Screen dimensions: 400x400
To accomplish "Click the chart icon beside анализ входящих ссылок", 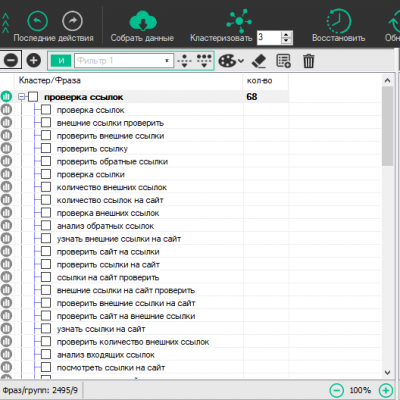I will coord(6,354).
